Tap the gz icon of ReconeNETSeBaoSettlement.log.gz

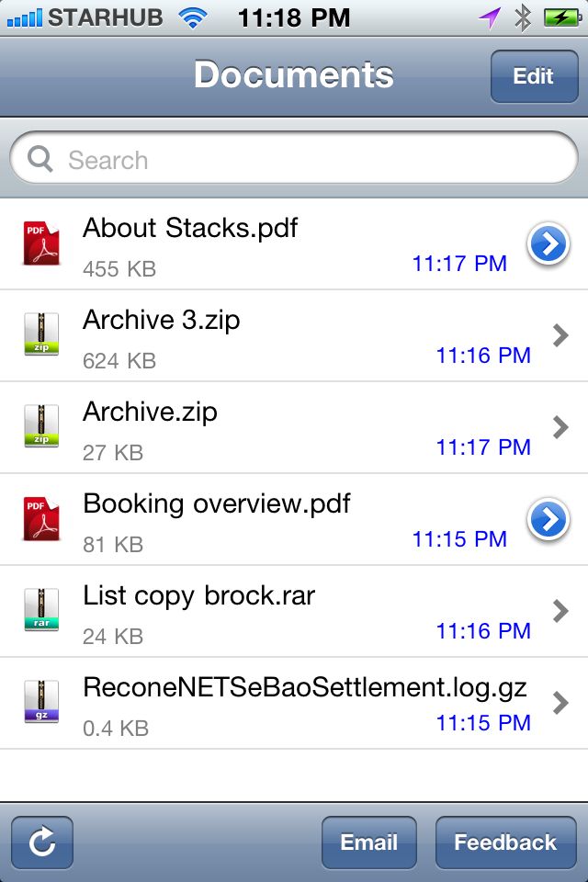pos(41,701)
